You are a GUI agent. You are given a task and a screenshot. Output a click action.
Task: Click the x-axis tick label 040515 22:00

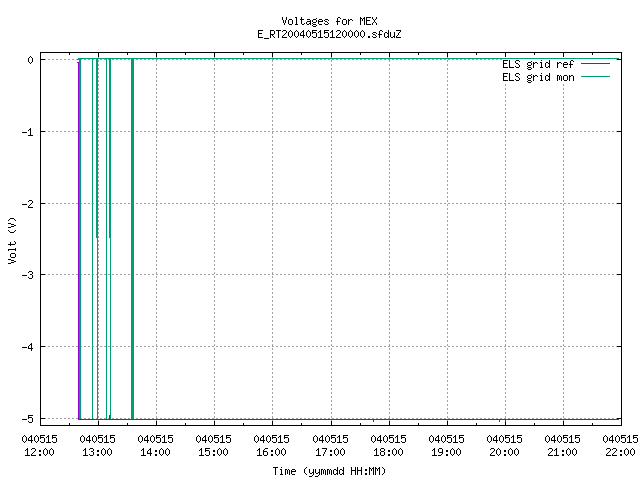point(620,446)
